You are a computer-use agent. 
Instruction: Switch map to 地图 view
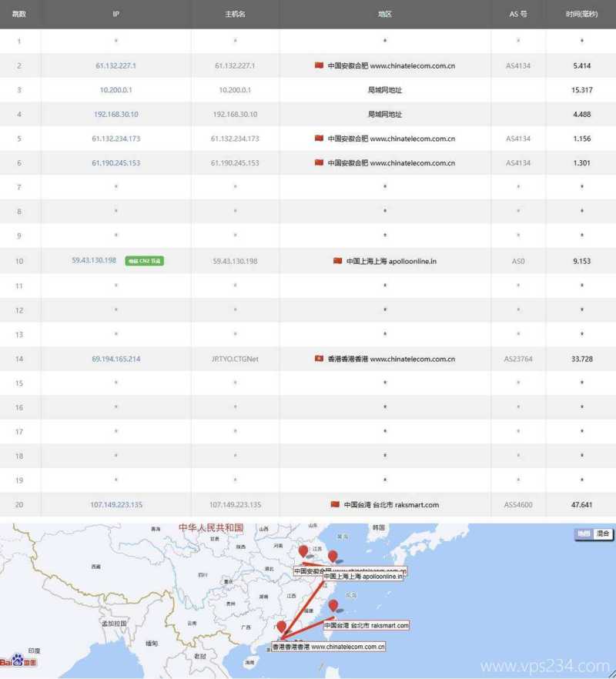[x=584, y=532]
